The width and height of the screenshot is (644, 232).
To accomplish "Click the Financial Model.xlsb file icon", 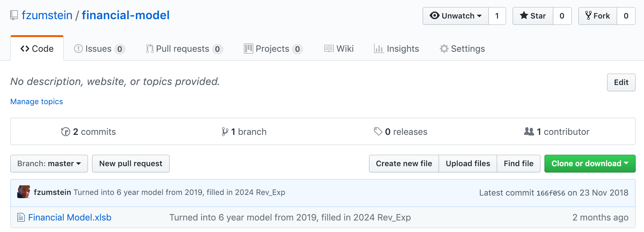I will pyautogui.click(x=21, y=218).
